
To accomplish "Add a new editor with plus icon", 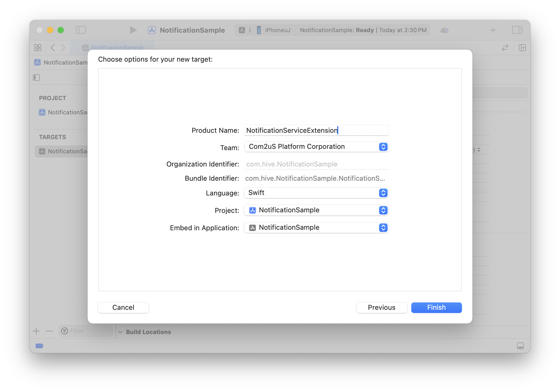I will pyautogui.click(x=493, y=30).
